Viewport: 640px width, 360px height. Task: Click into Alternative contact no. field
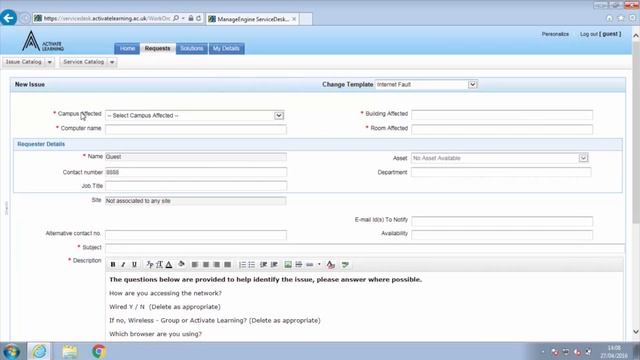pyautogui.click(x=196, y=235)
